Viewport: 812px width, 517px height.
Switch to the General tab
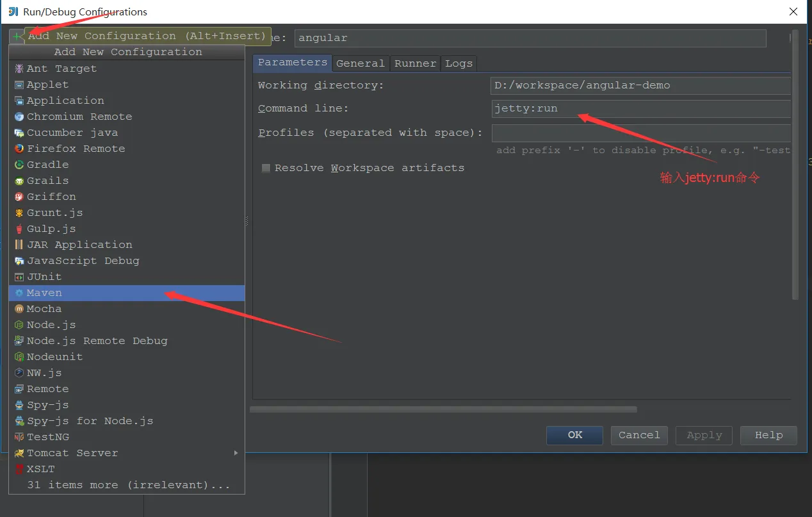361,63
